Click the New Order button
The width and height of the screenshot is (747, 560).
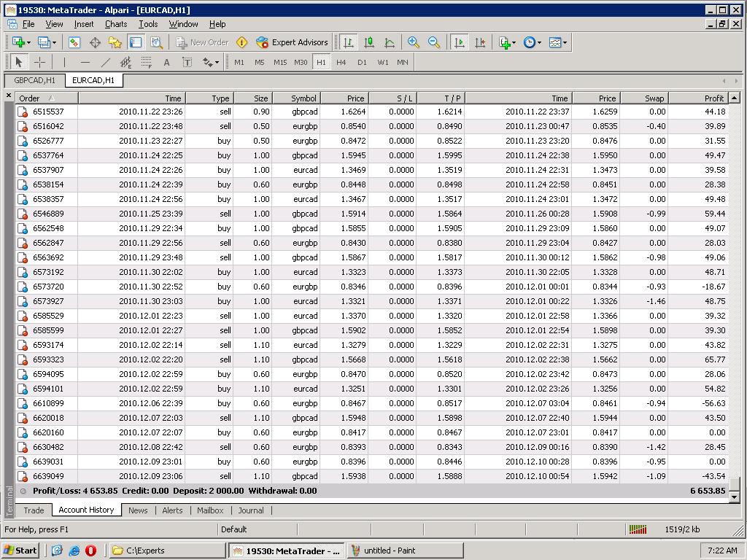point(202,42)
